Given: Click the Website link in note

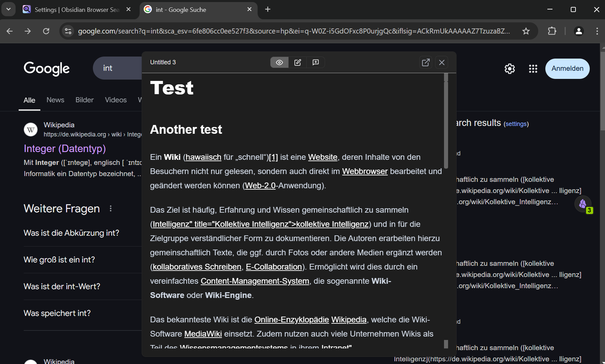Looking at the screenshot, I should coord(323,157).
